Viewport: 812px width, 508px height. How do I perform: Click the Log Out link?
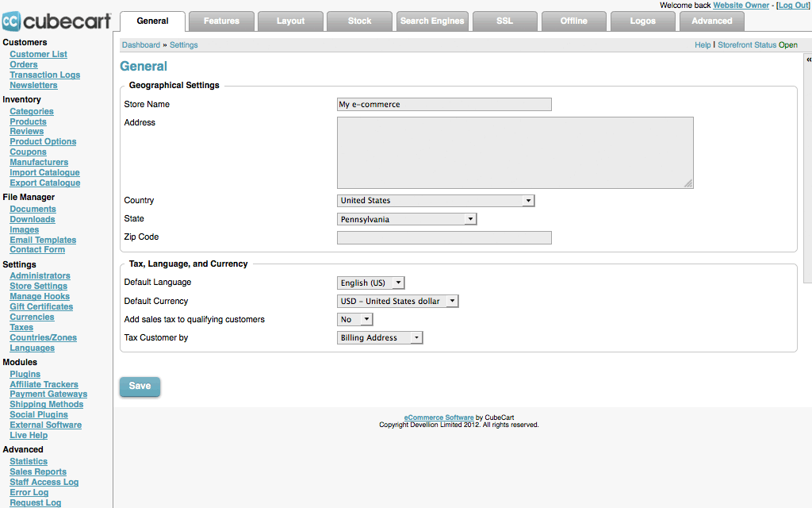[792, 6]
